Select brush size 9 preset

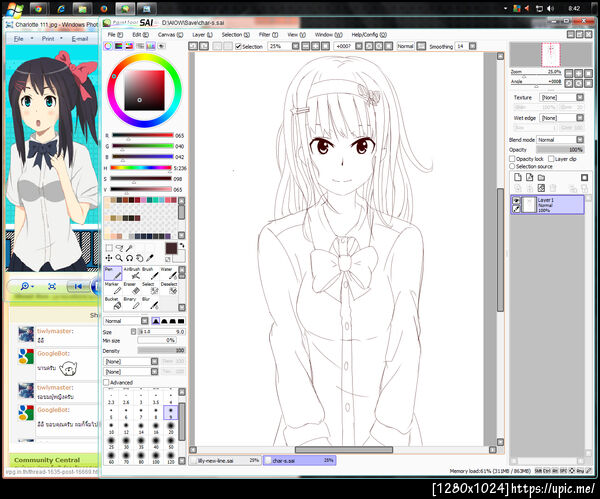(x=171, y=413)
